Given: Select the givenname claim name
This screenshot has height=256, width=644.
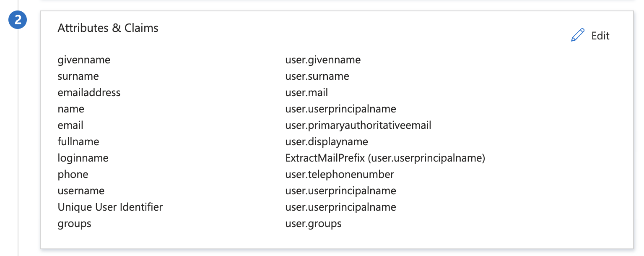Looking at the screenshot, I should tap(84, 60).
